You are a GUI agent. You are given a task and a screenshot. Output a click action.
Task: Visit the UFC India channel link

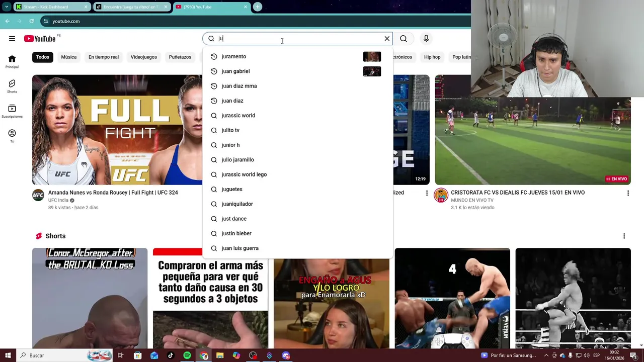(x=58, y=200)
